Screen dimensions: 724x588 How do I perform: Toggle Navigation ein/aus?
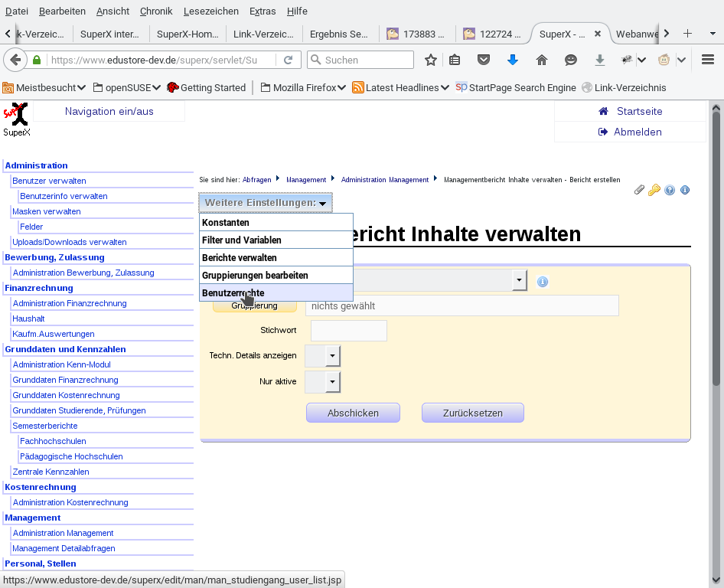tap(109, 111)
